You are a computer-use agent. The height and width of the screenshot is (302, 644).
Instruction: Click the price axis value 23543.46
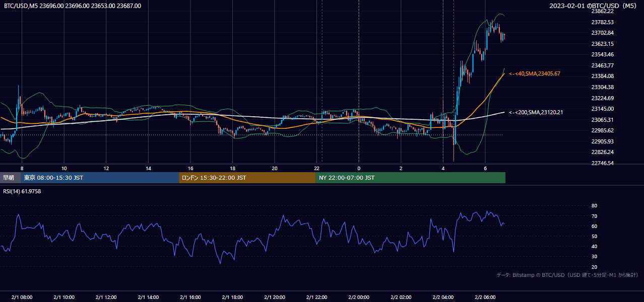tap(603, 54)
